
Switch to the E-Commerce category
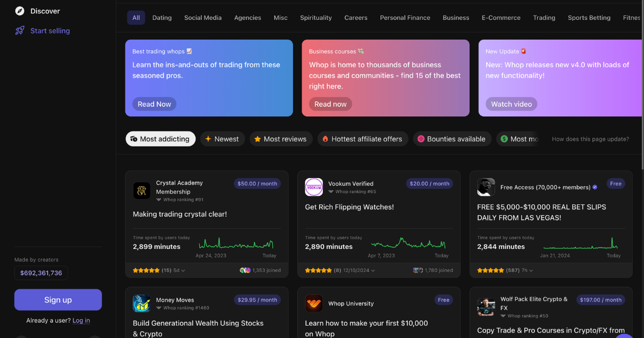click(501, 18)
